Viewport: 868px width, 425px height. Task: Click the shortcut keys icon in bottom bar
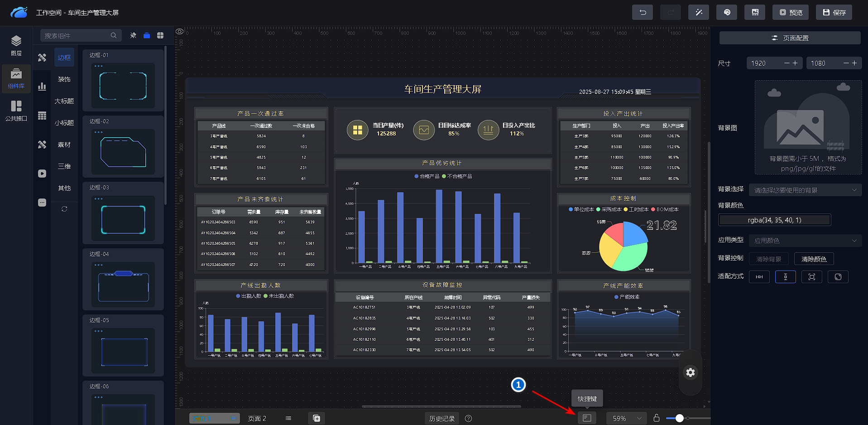coord(587,418)
